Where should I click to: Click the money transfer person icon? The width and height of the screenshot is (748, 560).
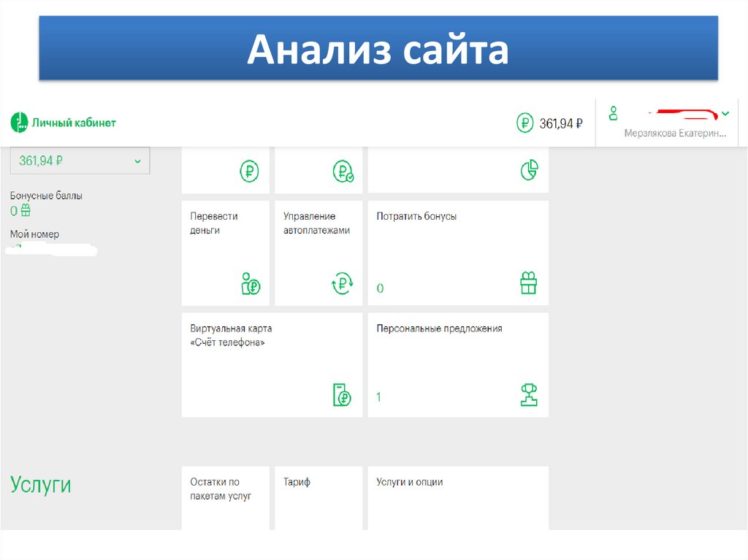click(251, 283)
